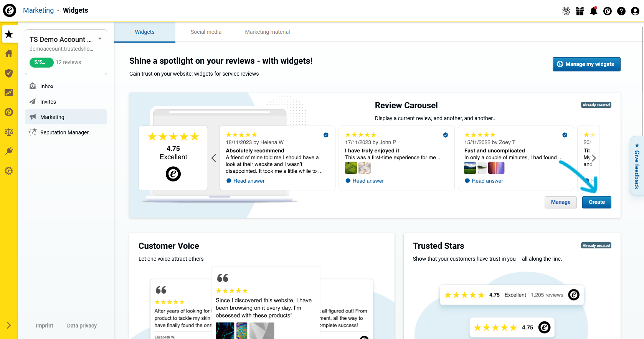Open Reputation Manager in the menu
Viewport: 644px width, 339px height.
coord(66,132)
